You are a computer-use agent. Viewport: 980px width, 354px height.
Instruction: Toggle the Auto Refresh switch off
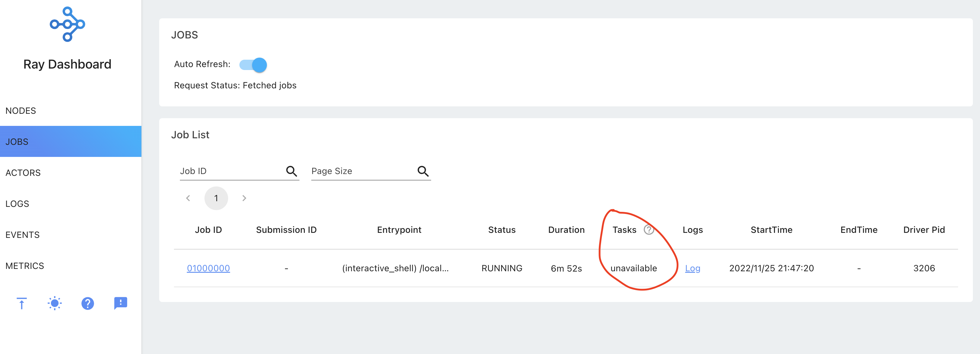pyautogui.click(x=253, y=65)
